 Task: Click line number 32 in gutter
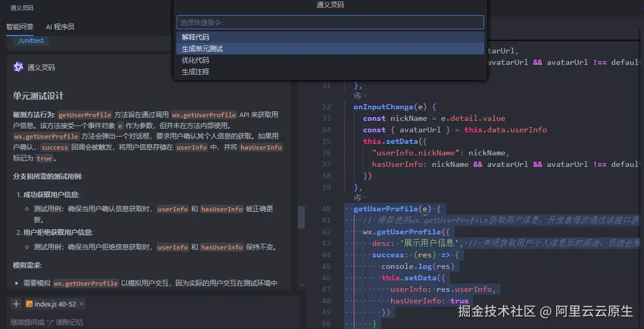pos(327,107)
